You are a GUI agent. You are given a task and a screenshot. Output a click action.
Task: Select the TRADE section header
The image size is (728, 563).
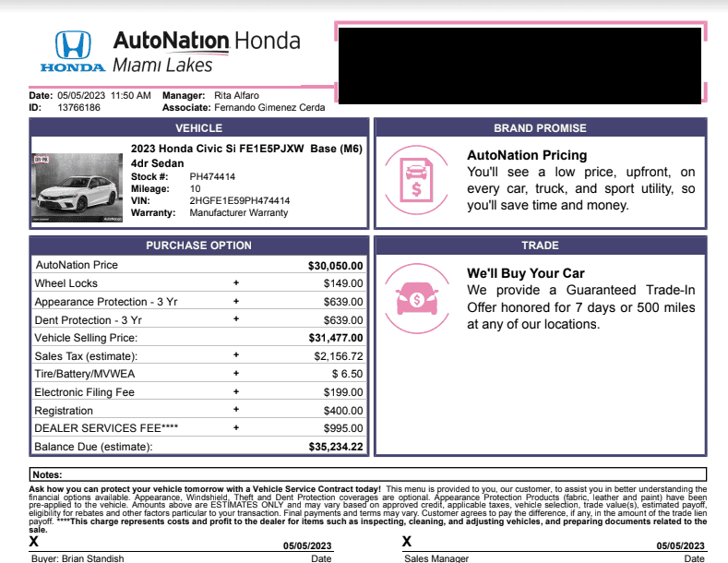[x=540, y=246]
